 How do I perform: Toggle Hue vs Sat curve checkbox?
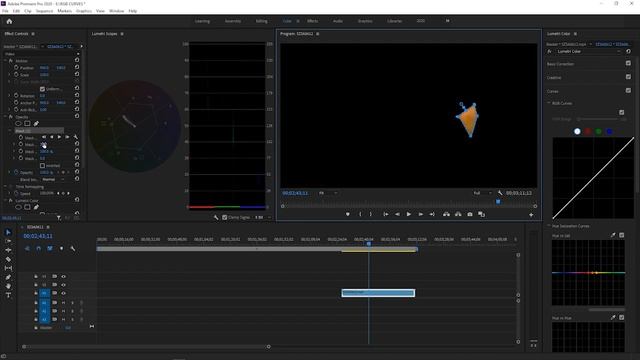(x=622, y=235)
